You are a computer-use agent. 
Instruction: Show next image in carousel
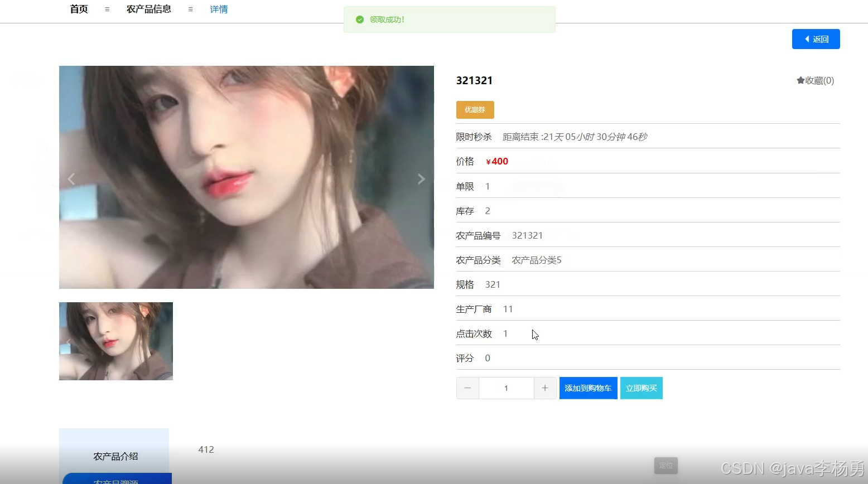[x=422, y=179]
